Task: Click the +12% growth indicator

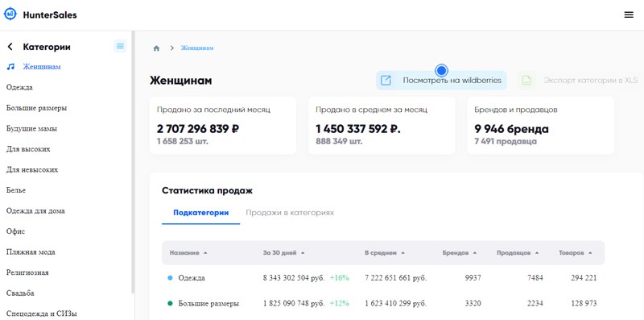Action: [339, 304]
